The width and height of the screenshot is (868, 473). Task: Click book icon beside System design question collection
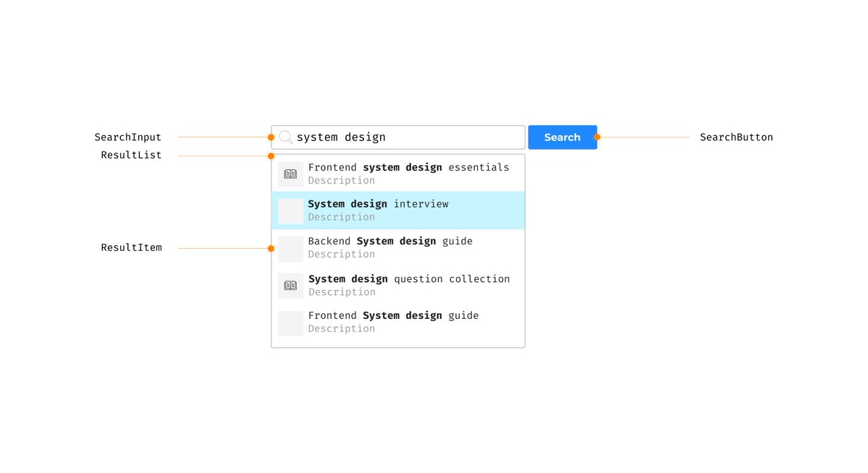coord(290,286)
